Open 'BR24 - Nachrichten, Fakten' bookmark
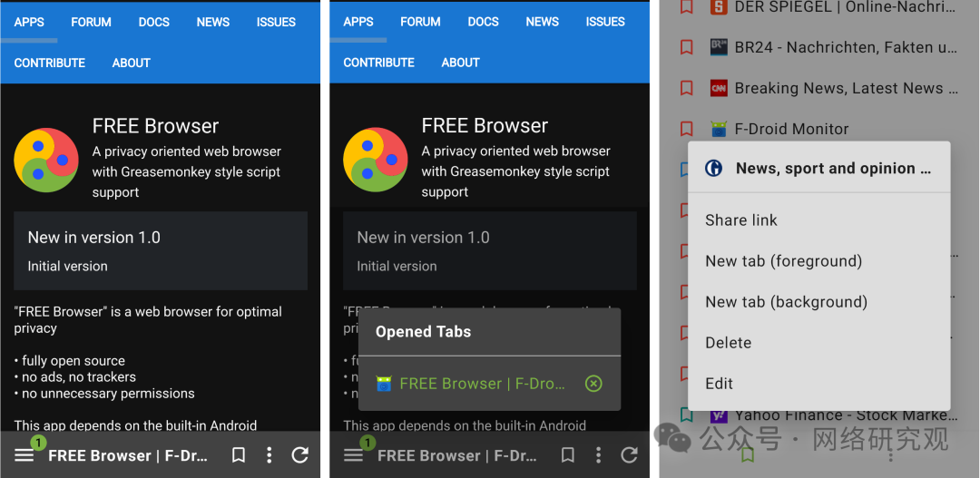Image resolution: width=980 pixels, height=478 pixels. pyautogui.click(x=845, y=47)
